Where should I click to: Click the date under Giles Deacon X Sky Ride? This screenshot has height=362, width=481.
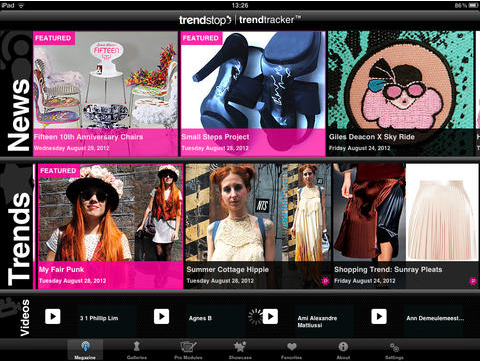click(x=359, y=148)
